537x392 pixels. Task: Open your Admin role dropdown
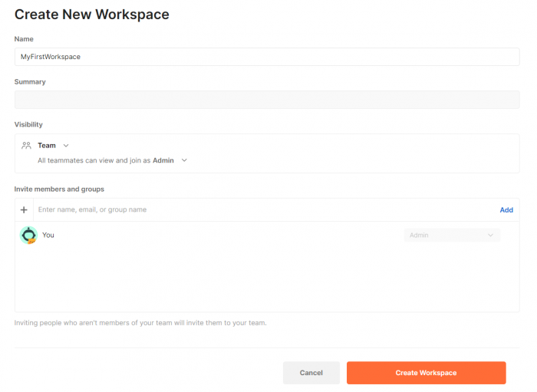(x=452, y=236)
